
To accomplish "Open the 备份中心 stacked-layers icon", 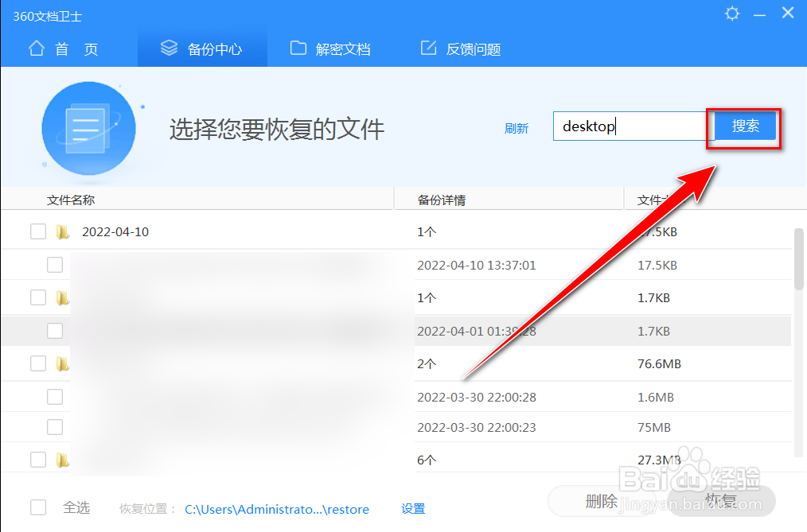I will 169,48.
